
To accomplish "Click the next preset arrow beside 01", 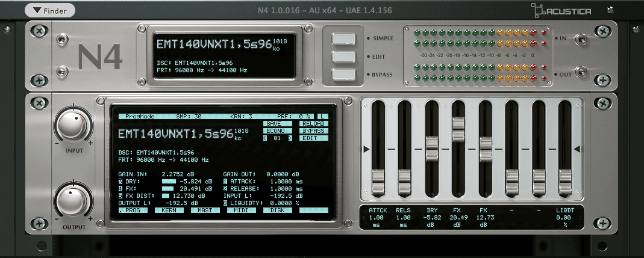I will click(290, 138).
